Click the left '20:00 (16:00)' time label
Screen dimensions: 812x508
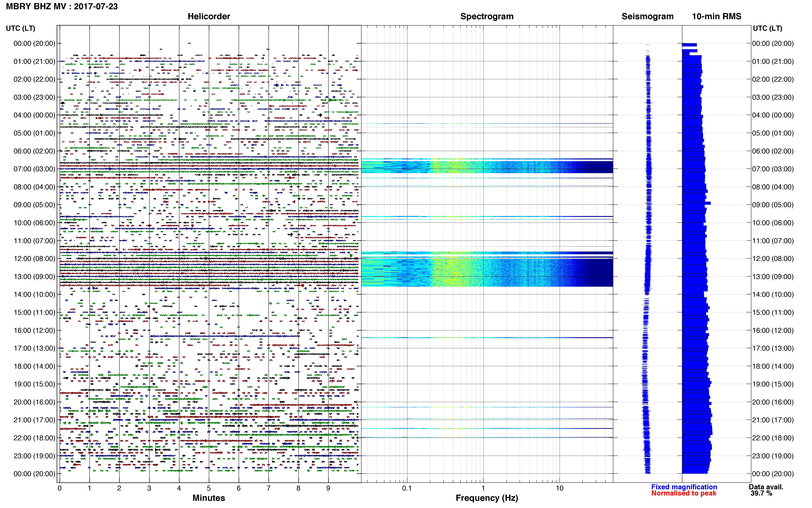34,402
